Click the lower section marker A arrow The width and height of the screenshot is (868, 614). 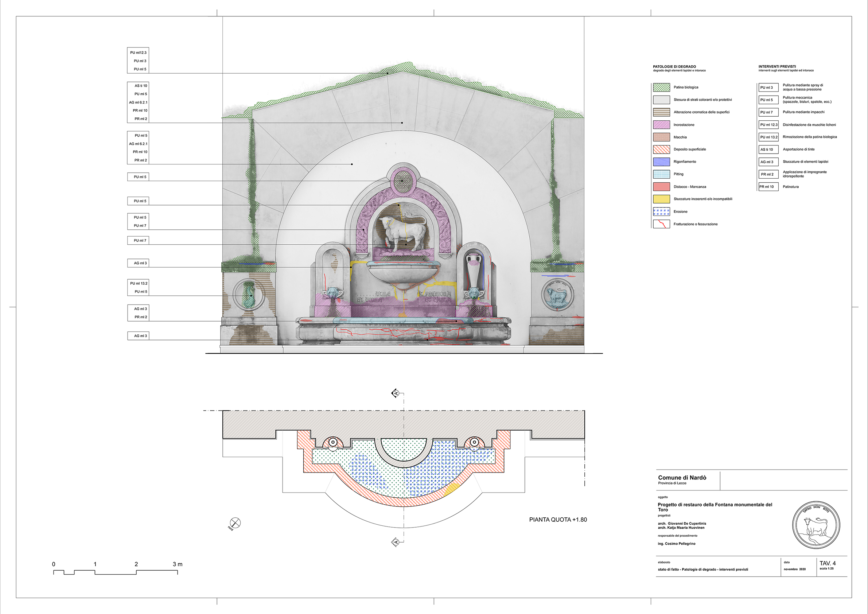click(x=395, y=542)
